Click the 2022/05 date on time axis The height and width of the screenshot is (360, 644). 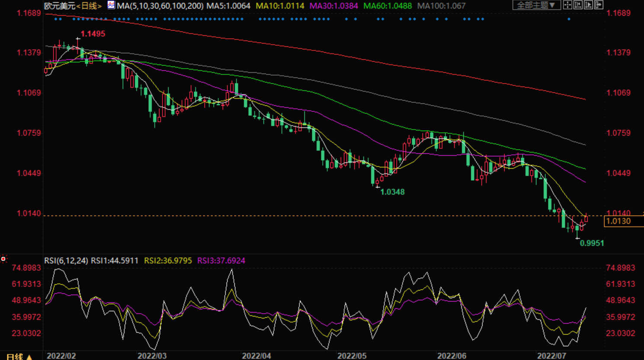click(x=352, y=356)
